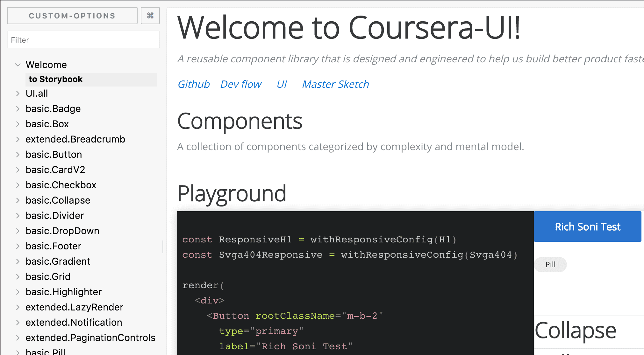This screenshot has width=644, height=355.
Task: Click the Collapse heading in preview
Action: (x=576, y=331)
